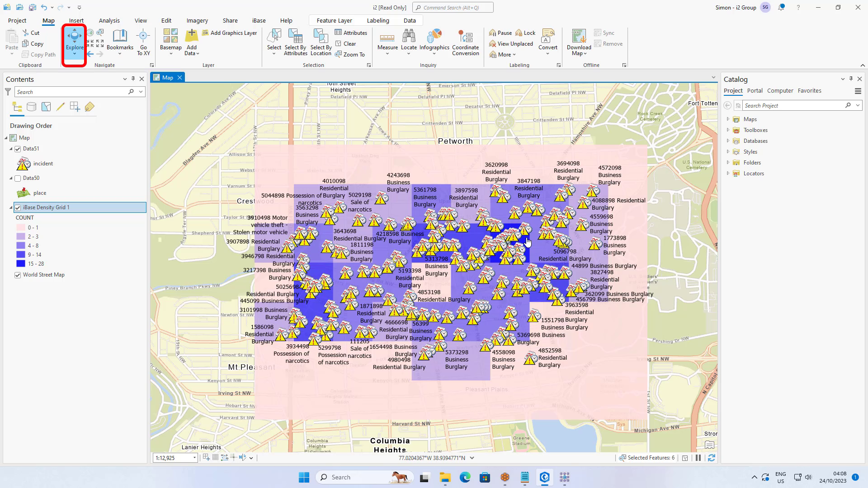Click Select By Attributes

coord(295,43)
